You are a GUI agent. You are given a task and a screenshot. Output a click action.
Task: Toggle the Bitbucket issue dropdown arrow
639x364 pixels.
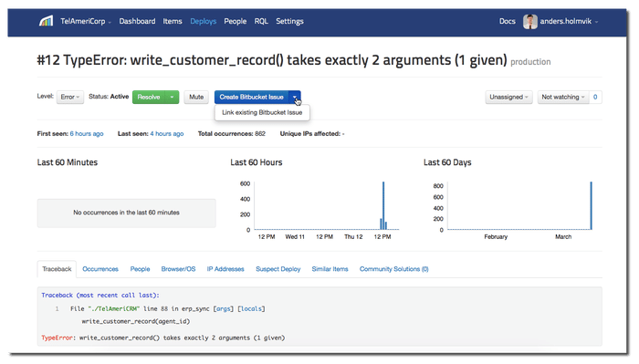coord(295,97)
